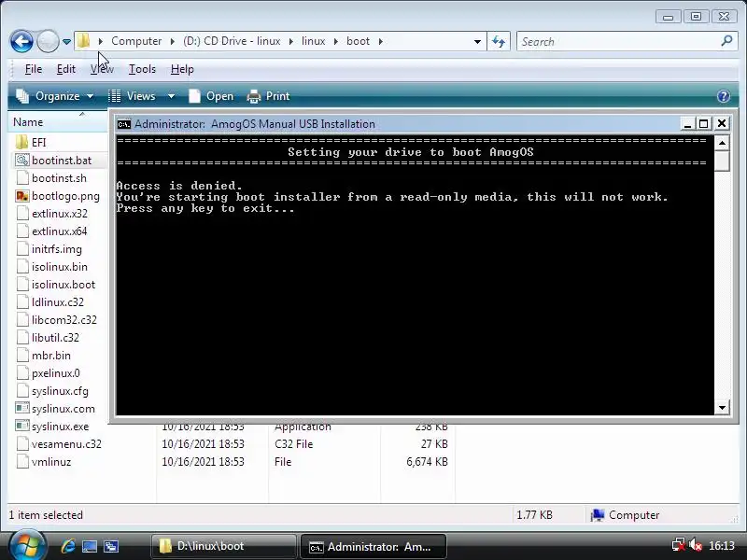Select the extlinux.x64 file
The height and width of the screenshot is (560, 747).
tap(52, 231)
